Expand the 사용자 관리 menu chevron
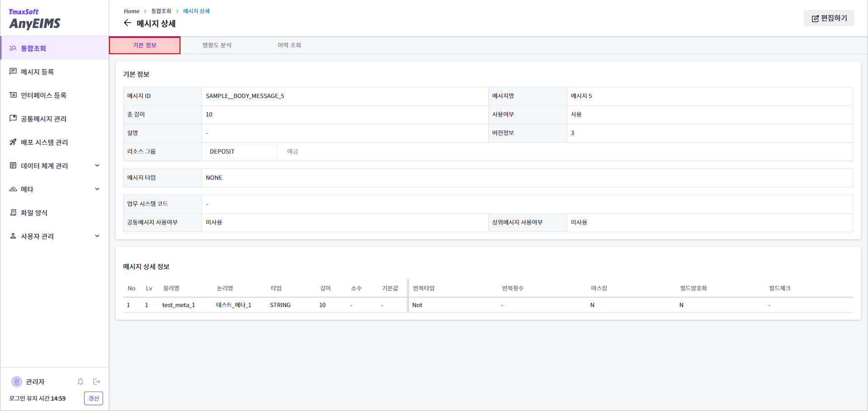868x411 pixels. (97, 236)
